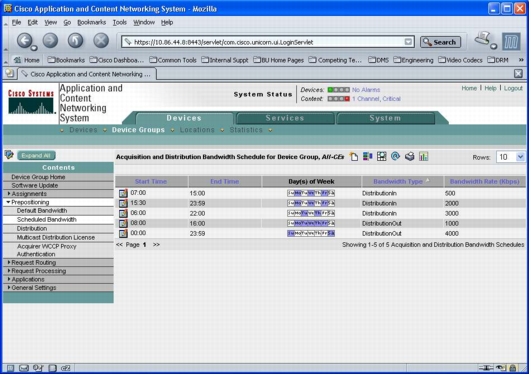This screenshot has width=531, height=376.
Task: Click the bar chart icon in taskbar
Action: coord(423,156)
